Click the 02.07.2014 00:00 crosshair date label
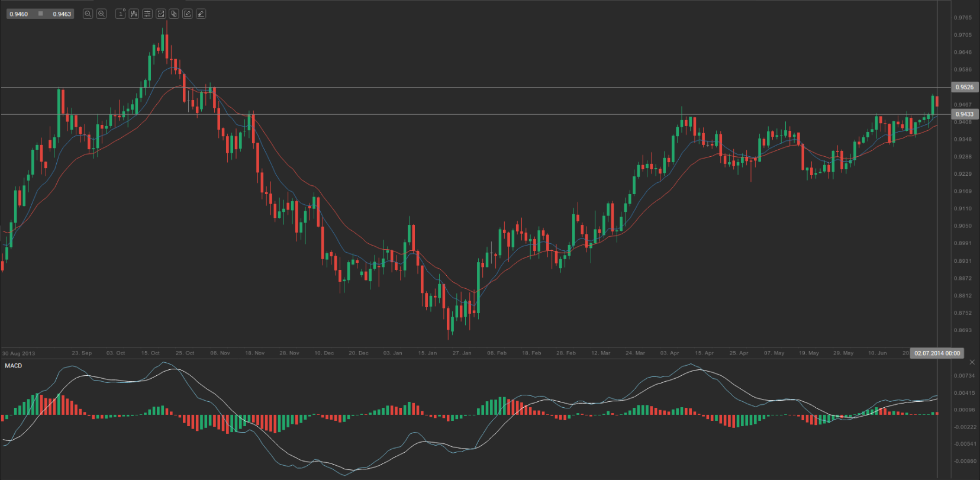The width and height of the screenshot is (980, 480). [x=937, y=353]
